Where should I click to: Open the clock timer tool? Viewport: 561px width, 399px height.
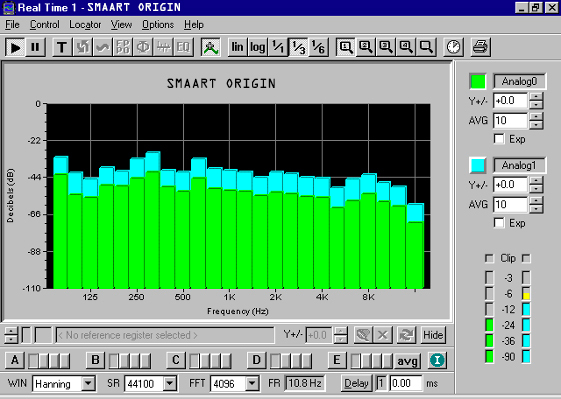click(453, 47)
